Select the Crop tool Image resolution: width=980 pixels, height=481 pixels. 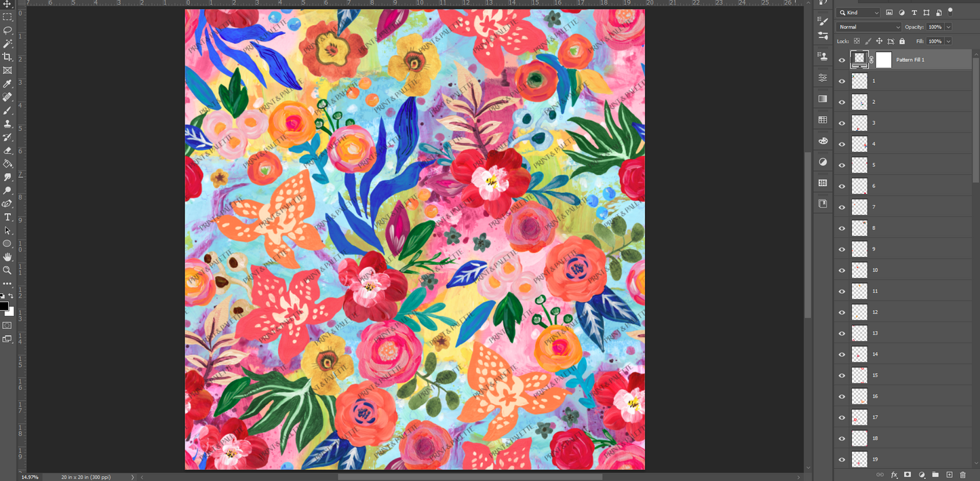pos(7,57)
